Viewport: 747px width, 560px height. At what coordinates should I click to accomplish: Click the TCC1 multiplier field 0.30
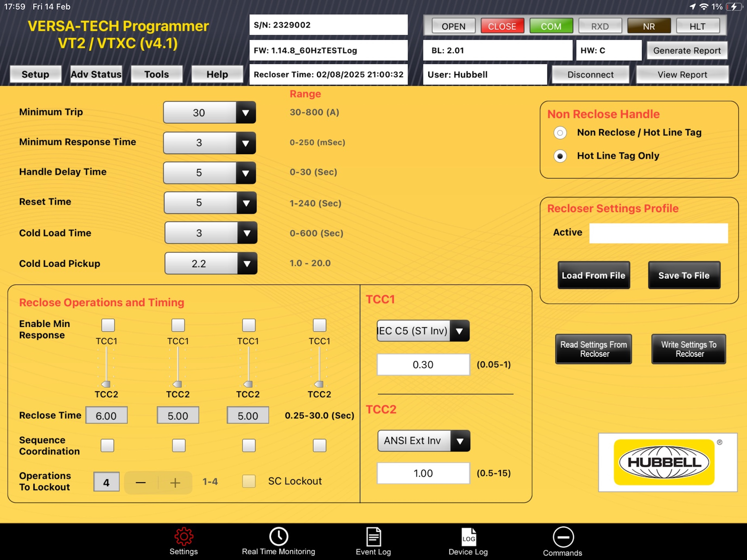(423, 365)
